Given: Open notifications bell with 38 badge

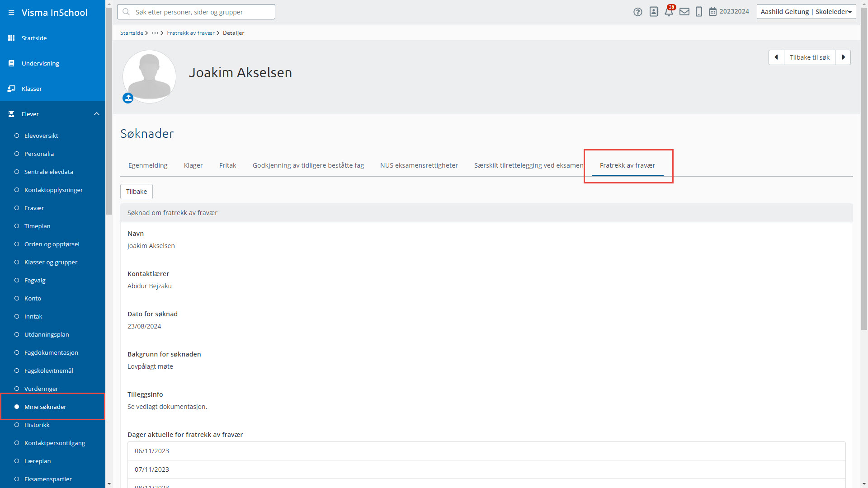Looking at the screenshot, I should pyautogui.click(x=669, y=12).
